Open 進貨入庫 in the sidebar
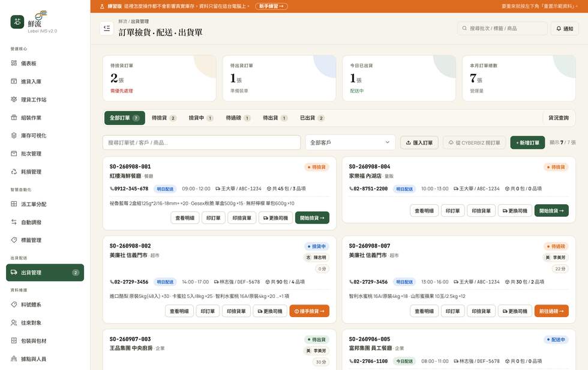 tap(45, 82)
